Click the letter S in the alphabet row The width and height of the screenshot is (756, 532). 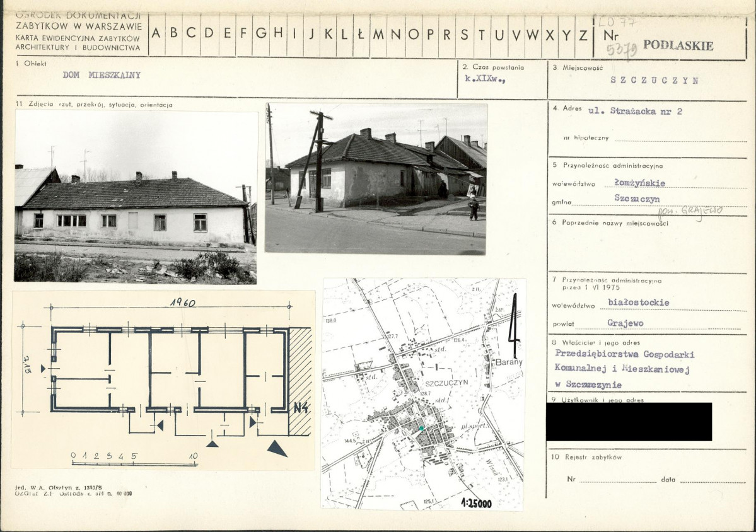pyautogui.click(x=464, y=35)
